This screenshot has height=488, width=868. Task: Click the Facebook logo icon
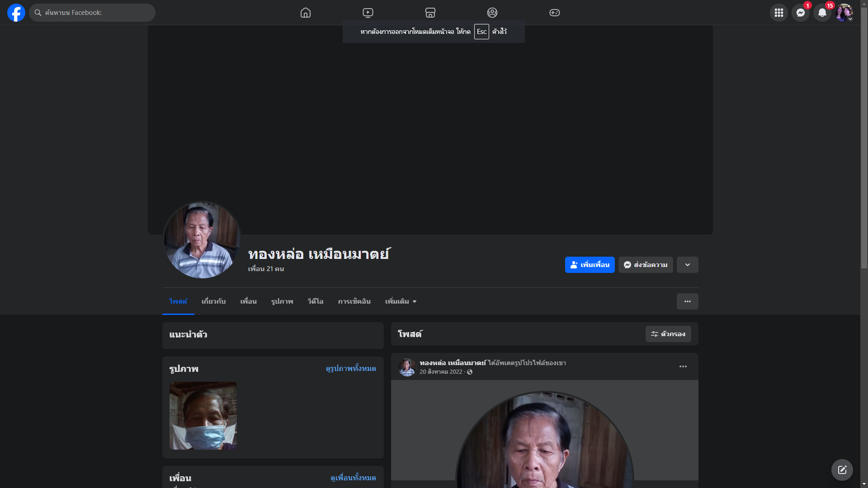16,13
